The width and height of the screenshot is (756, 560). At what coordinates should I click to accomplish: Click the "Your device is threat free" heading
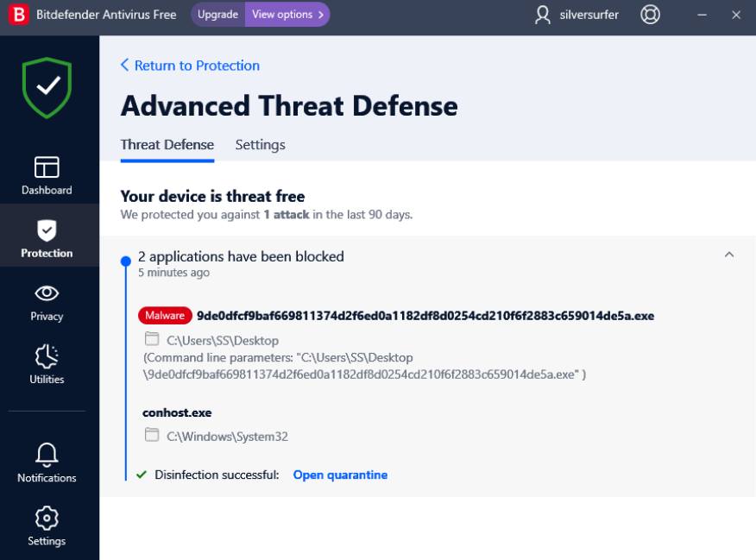[212, 196]
